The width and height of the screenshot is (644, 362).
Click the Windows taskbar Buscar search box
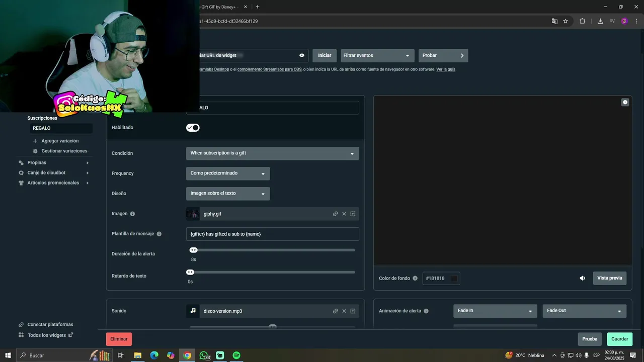point(64,355)
